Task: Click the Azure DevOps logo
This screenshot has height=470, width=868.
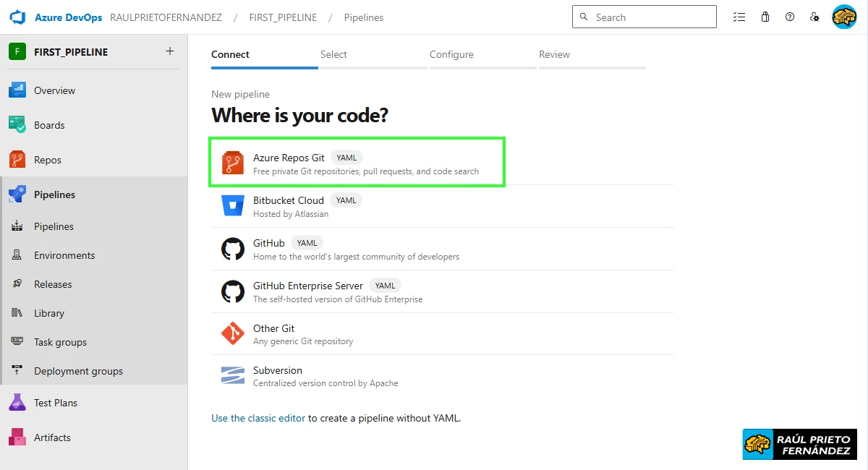Action: pyautogui.click(x=16, y=17)
